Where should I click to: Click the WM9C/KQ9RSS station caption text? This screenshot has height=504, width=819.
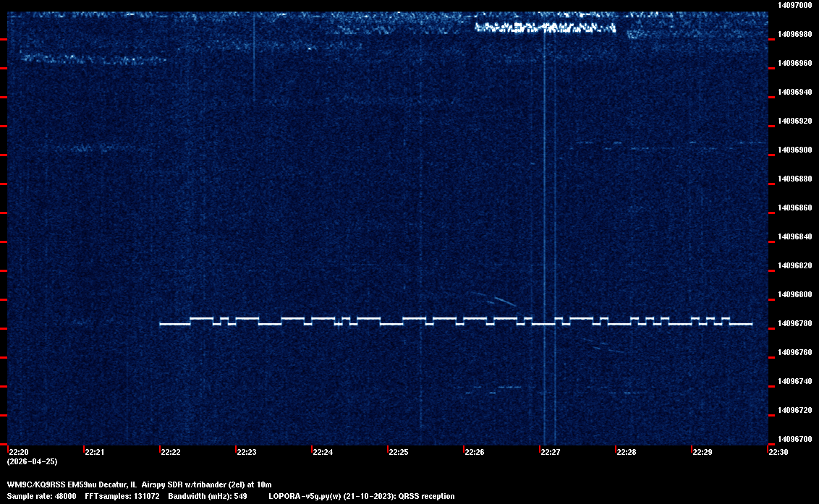[139, 484]
